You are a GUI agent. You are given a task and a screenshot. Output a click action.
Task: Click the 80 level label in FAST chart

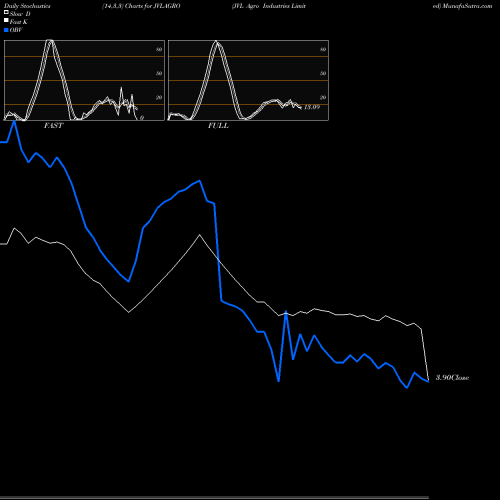[159, 49]
